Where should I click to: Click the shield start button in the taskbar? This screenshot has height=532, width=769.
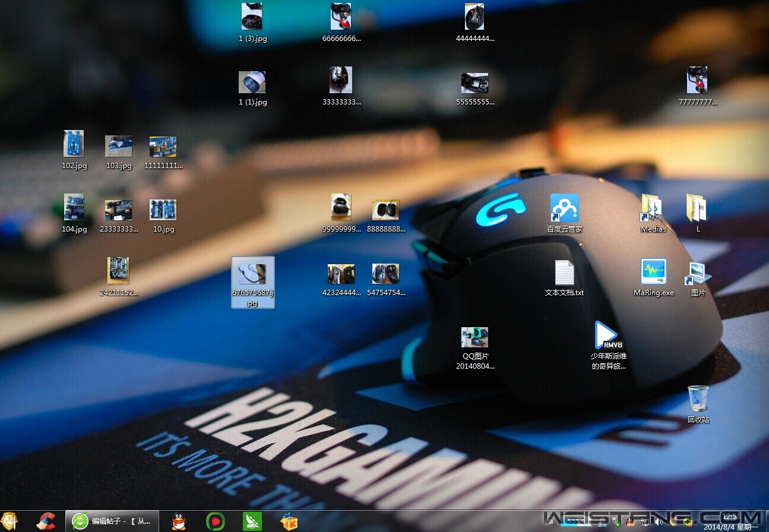point(10,521)
